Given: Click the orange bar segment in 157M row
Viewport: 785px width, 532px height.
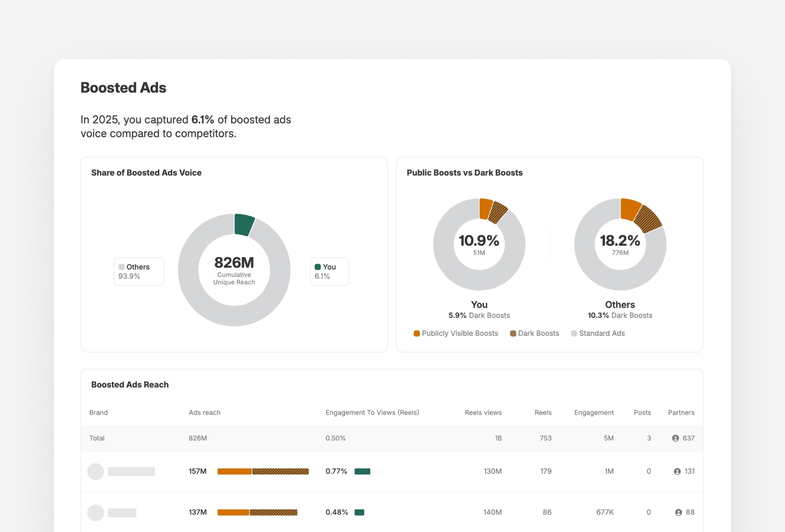Looking at the screenshot, I should (235, 472).
